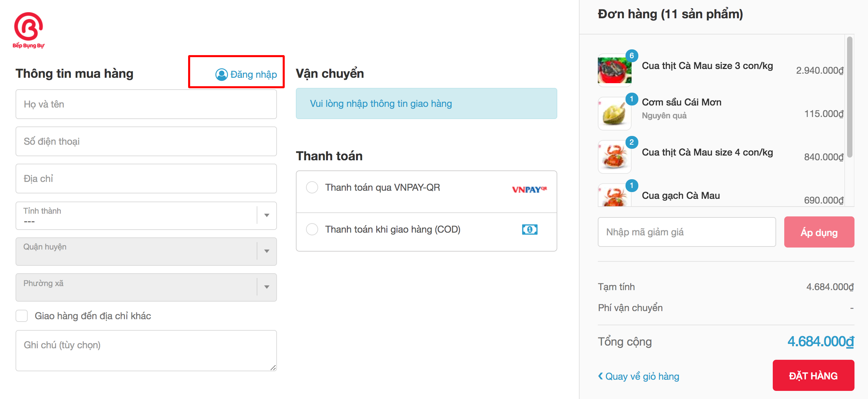Select Thanh toán qua VNPAY-QR radio button
Image resolution: width=868 pixels, height=399 pixels.
tap(312, 187)
